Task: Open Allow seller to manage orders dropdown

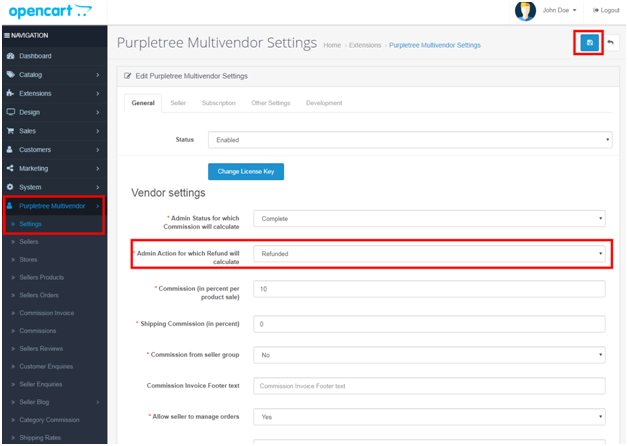Action: tap(429, 417)
